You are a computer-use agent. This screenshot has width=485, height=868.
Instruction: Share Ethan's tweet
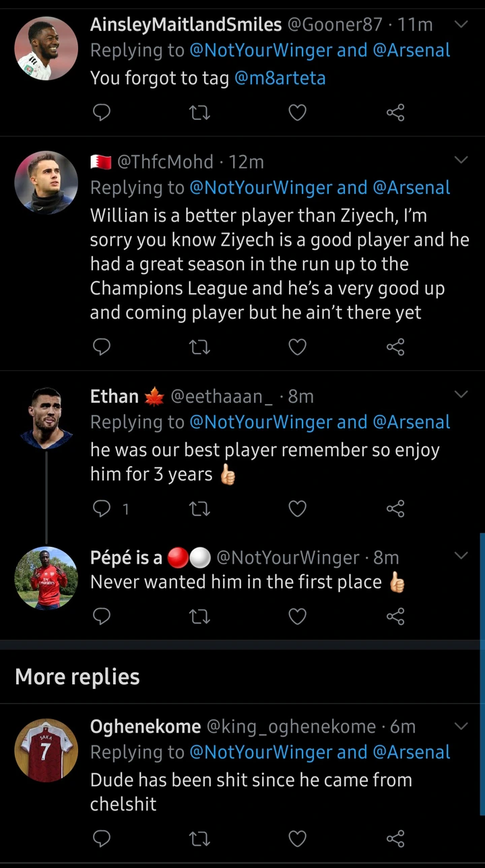tap(395, 509)
